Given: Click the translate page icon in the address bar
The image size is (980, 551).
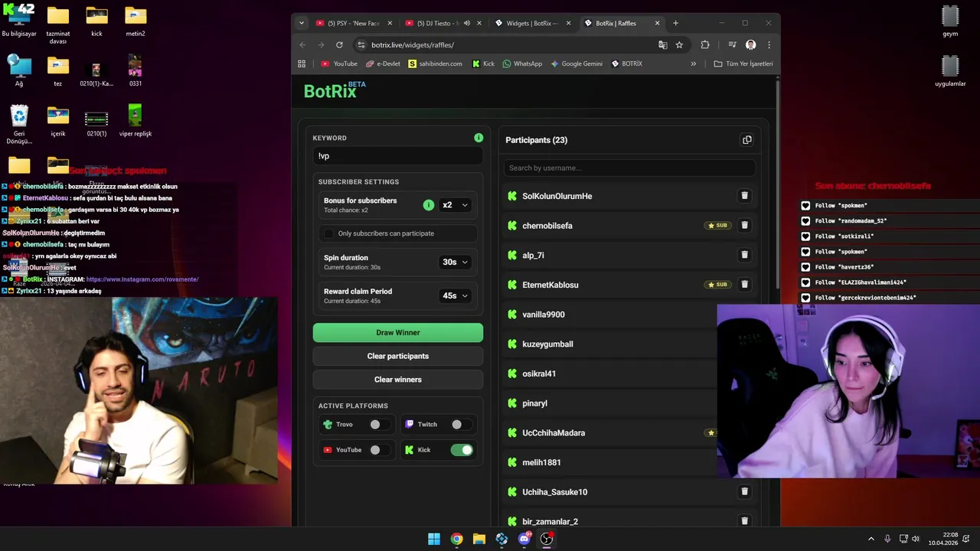Looking at the screenshot, I should point(663,45).
